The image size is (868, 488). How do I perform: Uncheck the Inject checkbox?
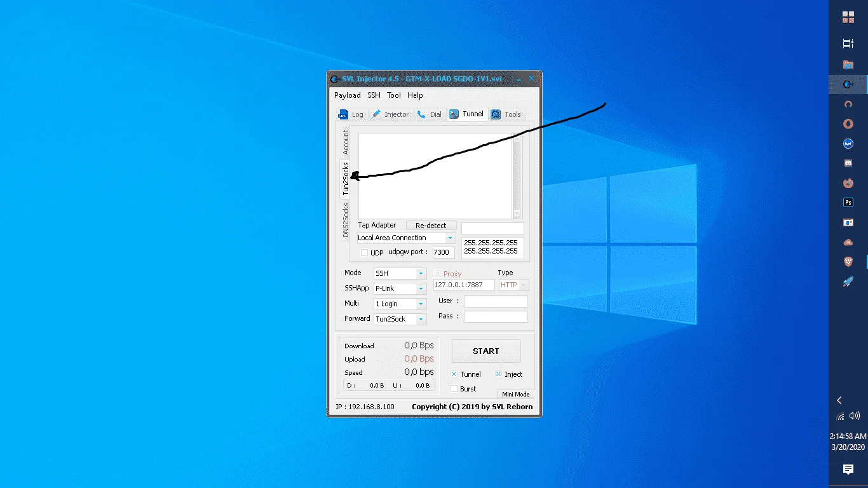(x=498, y=374)
